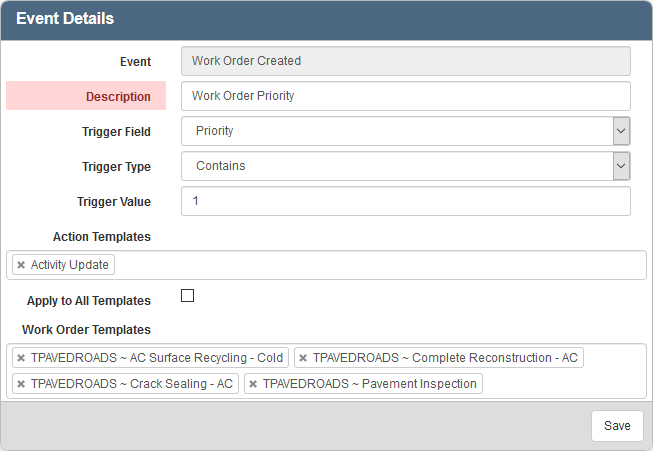653x451 pixels.
Task: Click empty area of Action Templates box
Action: (380, 265)
